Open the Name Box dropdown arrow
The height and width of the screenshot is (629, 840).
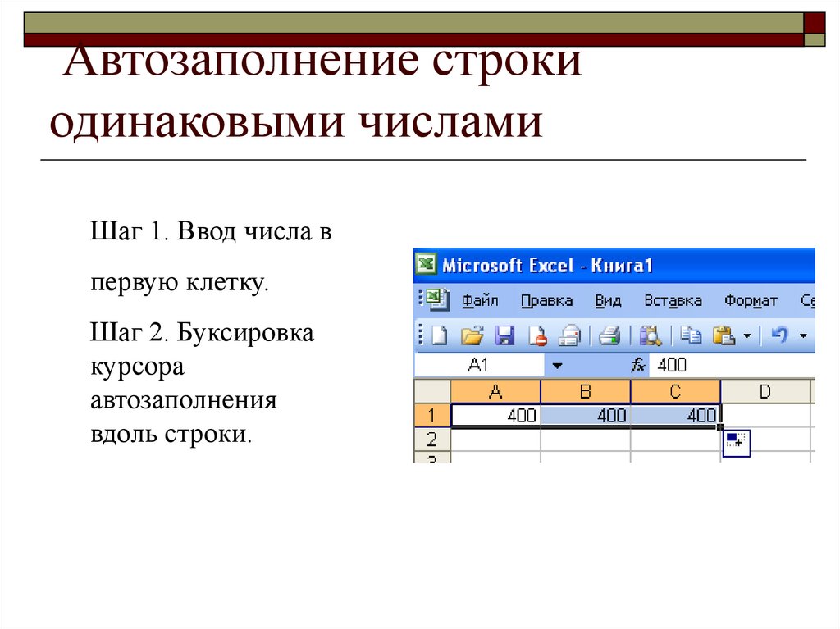click(557, 366)
